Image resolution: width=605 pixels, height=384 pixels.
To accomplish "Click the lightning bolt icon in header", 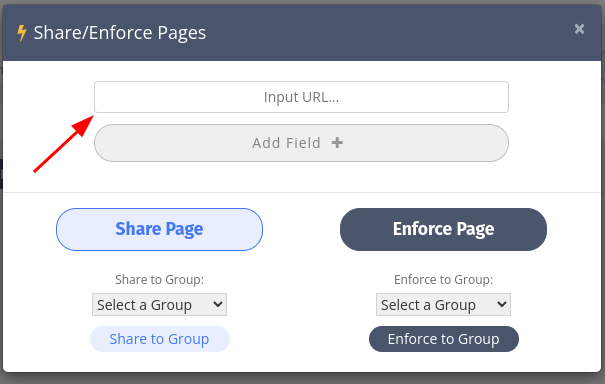I will click(22, 33).
